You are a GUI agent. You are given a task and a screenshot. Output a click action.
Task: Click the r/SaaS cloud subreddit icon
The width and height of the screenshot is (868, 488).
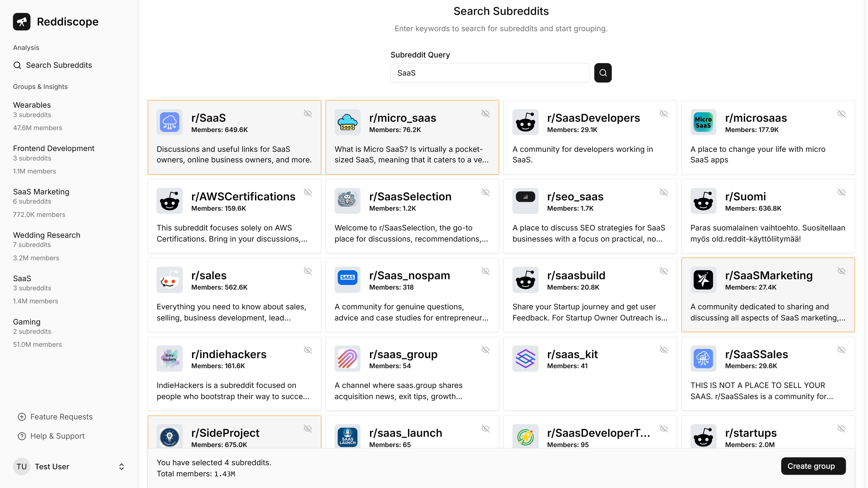point(170,122)
